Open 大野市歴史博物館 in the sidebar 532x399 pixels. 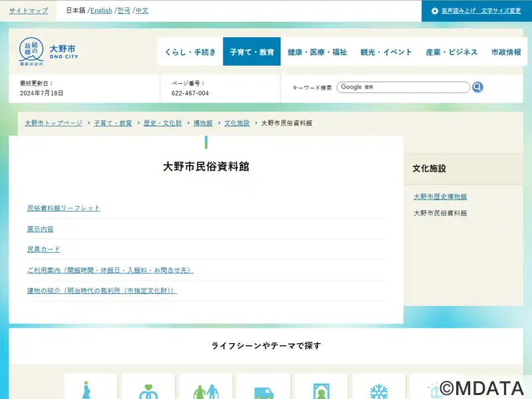coord(440,197)
